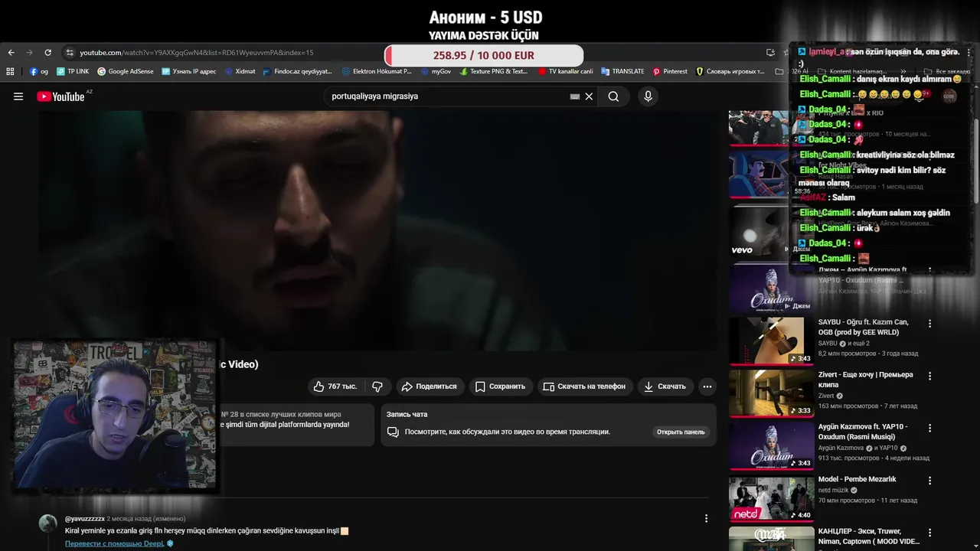
Task: Open the Texture PNG & Text bookmark
Action: click(x=494, y=71)
